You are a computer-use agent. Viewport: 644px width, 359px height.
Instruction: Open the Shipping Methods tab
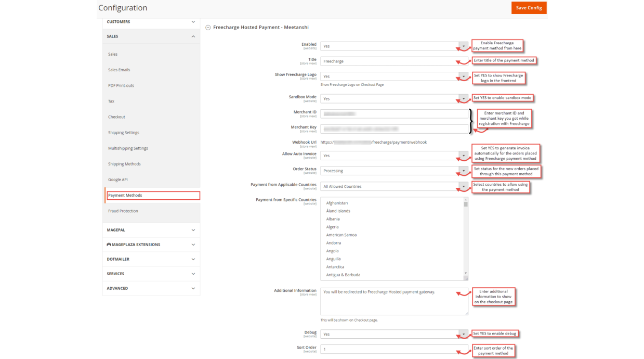pos(124,164)
